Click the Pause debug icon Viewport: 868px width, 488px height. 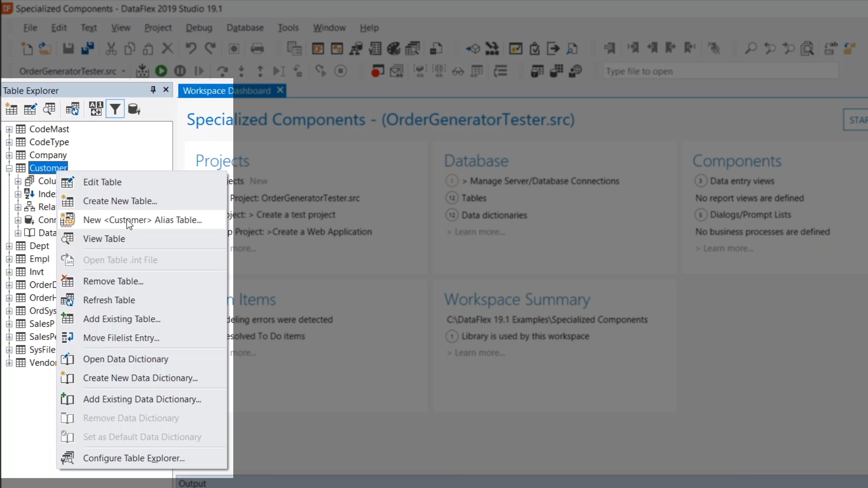coord(180,71)
